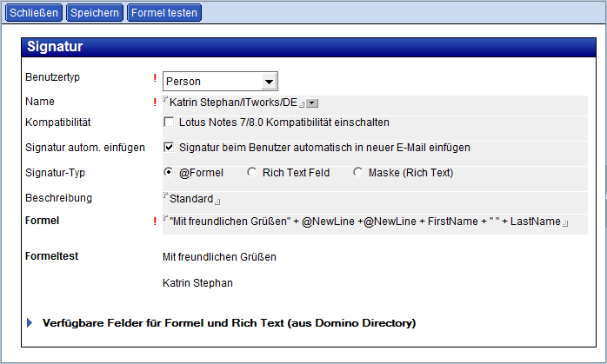The width and height of the screenshot is (607, 364).
Task: Select Maske (Rich Text) radio option
Action: click(357, 172)
